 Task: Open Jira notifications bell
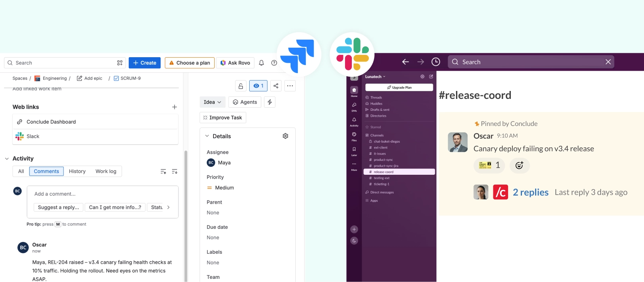tap(261, 63)
